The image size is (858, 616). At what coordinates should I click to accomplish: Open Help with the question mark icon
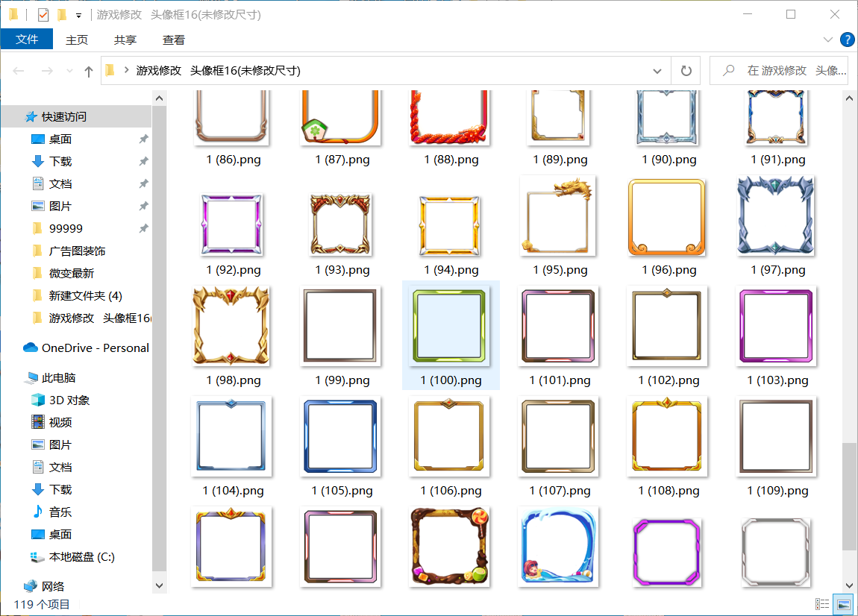[847, 40]
